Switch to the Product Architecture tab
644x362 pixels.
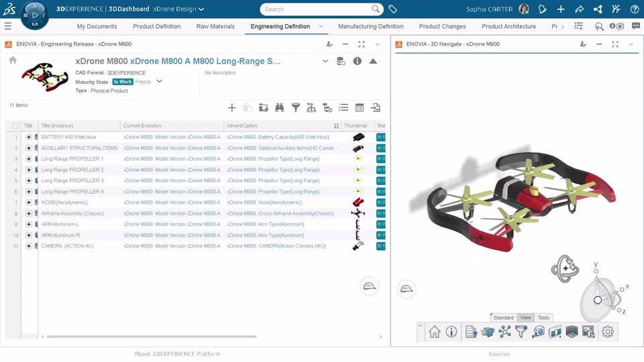[x=509, y=26]
